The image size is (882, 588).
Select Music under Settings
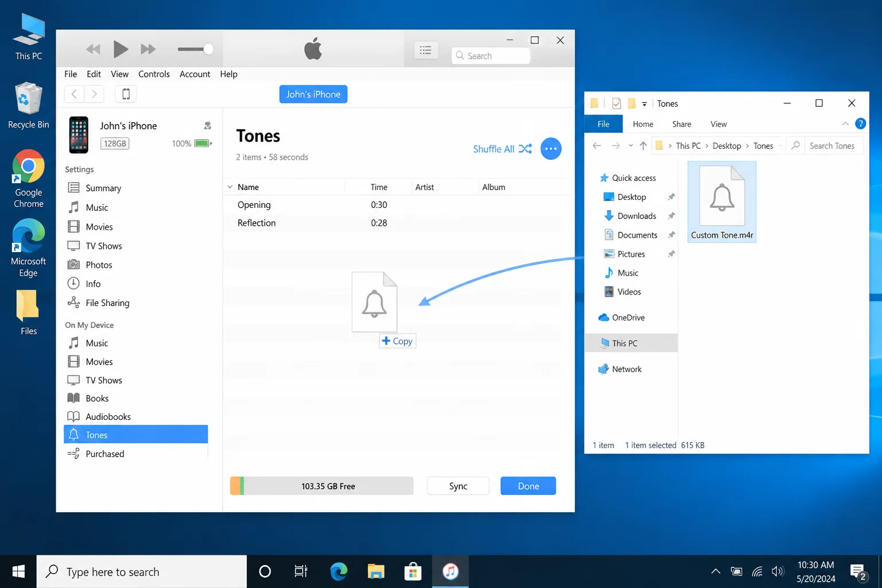tap(96, 207)
